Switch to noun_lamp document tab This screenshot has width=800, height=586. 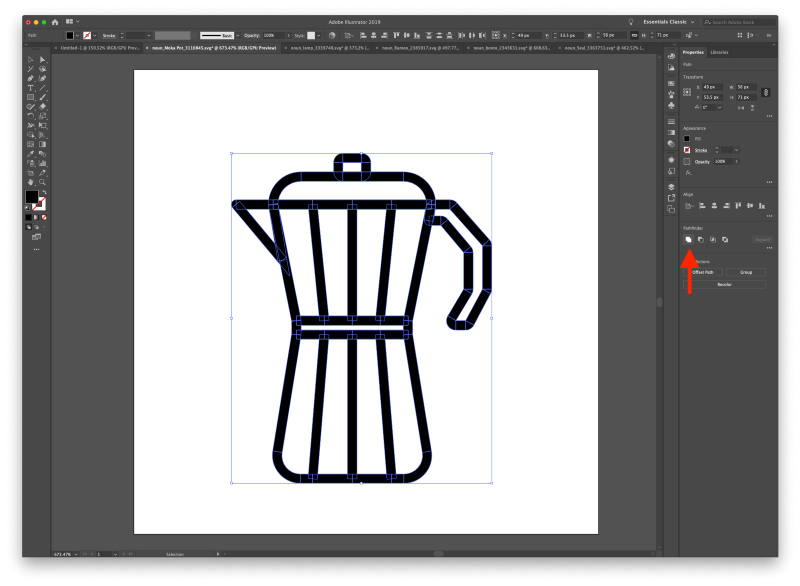tap(329, 48)
